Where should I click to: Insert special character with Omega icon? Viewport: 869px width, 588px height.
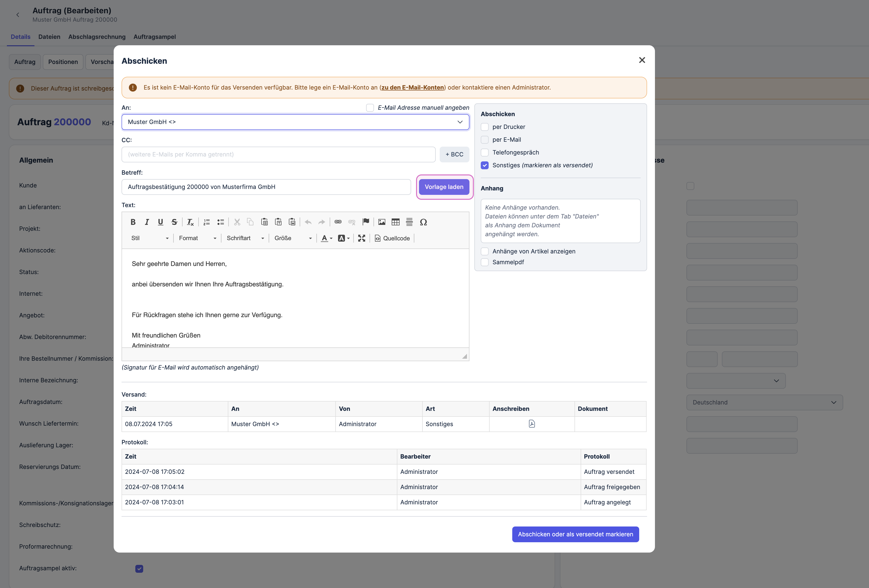[x=423, y=222]
